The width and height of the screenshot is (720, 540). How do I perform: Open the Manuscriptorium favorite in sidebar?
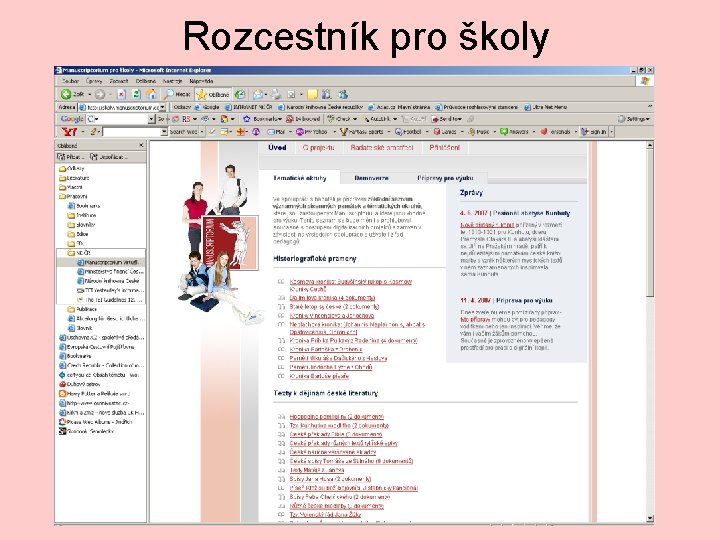pos(111,262)
